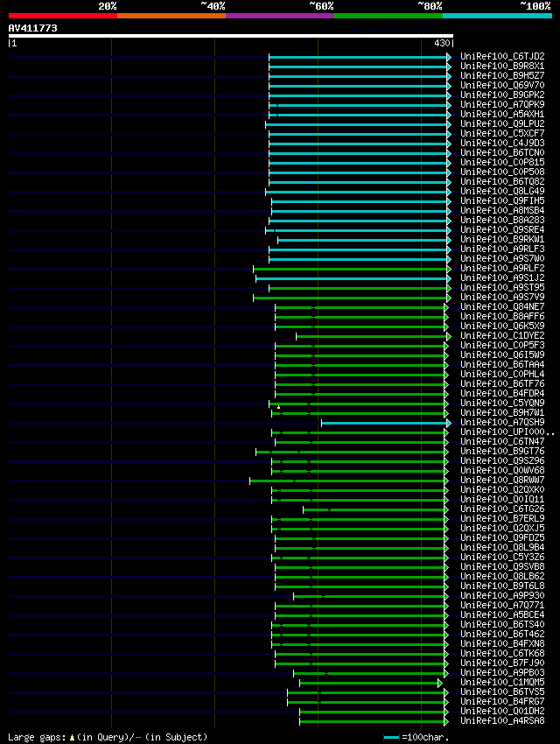Click UniRef100_B4FDR4 label
560x744 pixels.
(x=502, y=393)
